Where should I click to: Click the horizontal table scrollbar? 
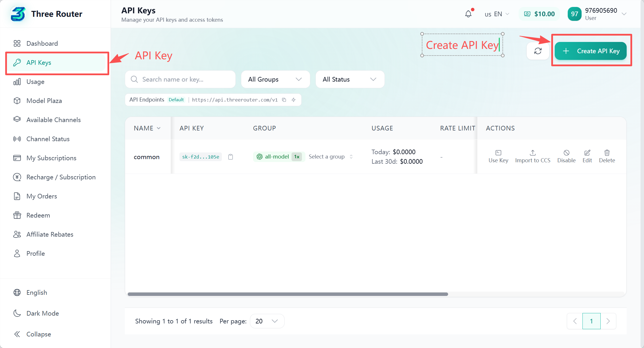[x=288, y=294]
